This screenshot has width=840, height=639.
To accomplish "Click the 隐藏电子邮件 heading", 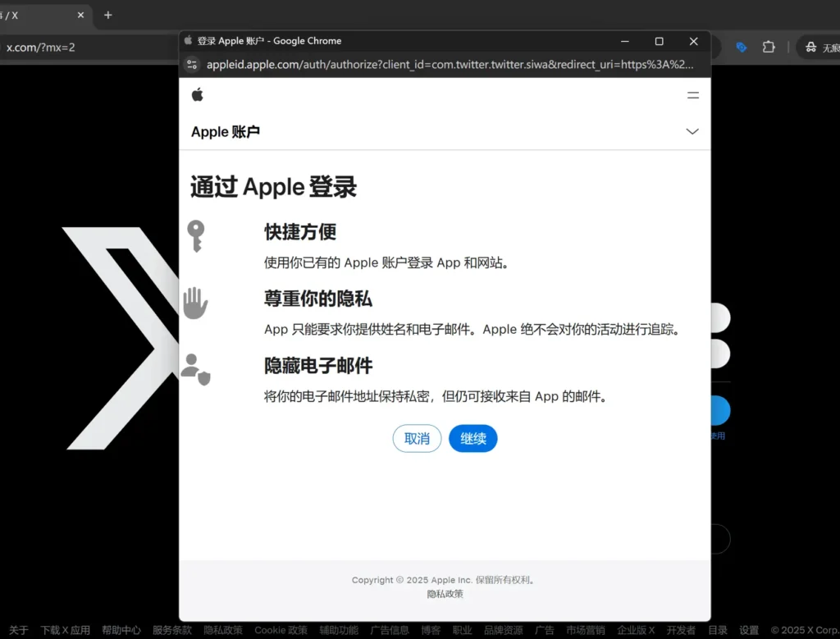I will click(x=318, y=366).
